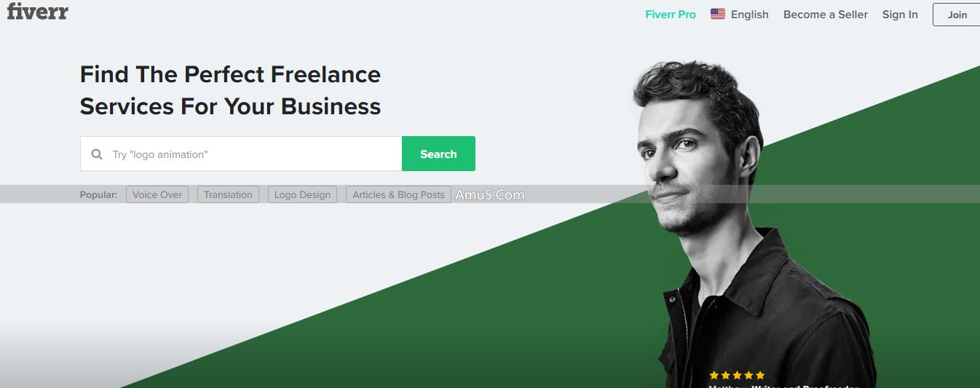Click the Amu5.Com watermark text
This screenshot has width=980, height=388.
pyautogui.click(x=489, y=195)
